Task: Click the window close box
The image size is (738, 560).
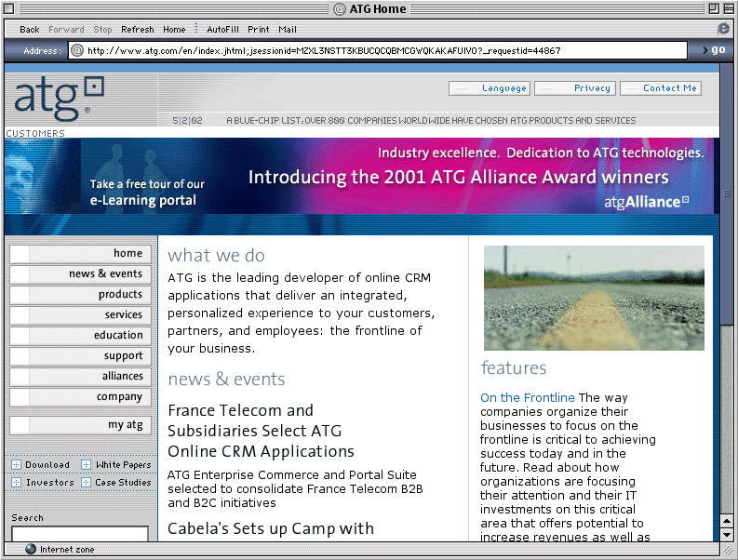Action: pyautogui.click(x=9, y=8)
